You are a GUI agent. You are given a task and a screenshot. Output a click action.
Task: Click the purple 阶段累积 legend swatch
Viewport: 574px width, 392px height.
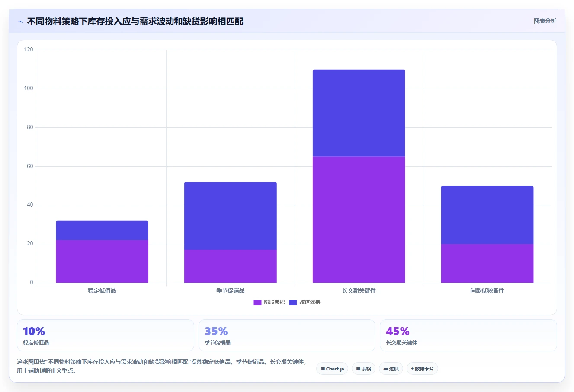click(x=257, y=302)
